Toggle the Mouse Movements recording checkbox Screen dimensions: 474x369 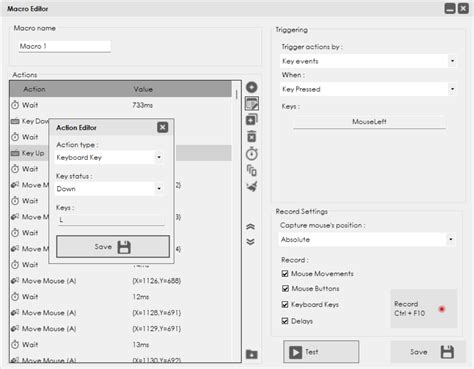[285, 274]
